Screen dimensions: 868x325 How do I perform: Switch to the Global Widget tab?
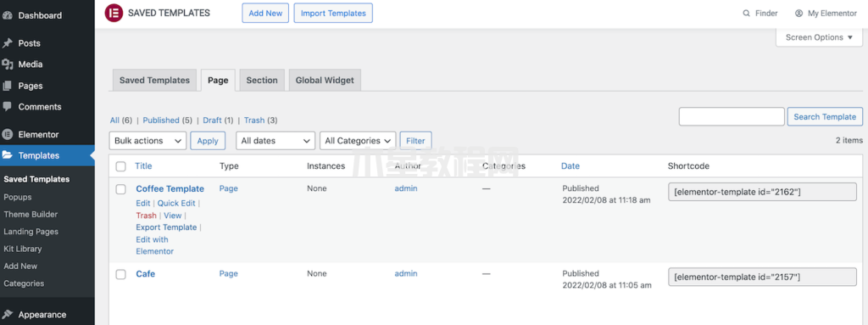point(325,80)
